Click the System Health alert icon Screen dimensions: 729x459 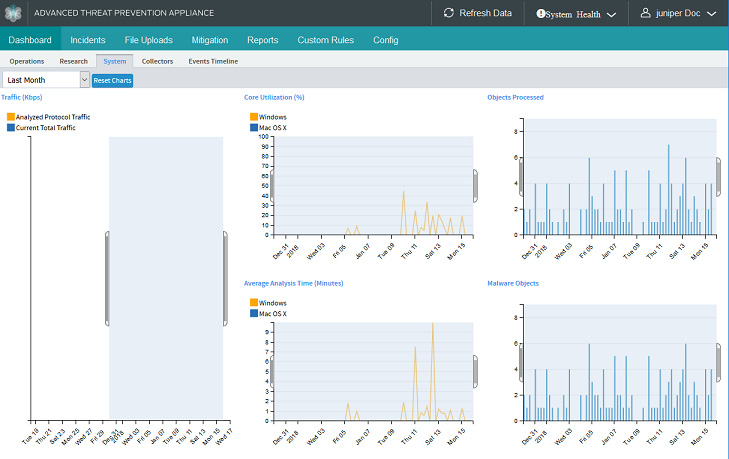pyautogui.click(x=541, y=14)
